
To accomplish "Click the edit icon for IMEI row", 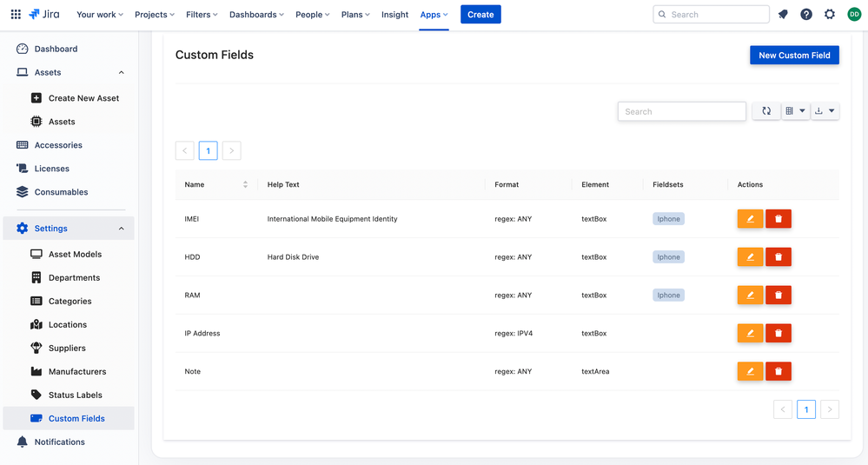I will coord(750,219).
